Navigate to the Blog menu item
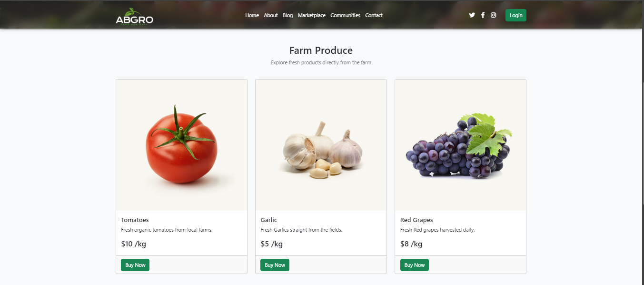 287,15
